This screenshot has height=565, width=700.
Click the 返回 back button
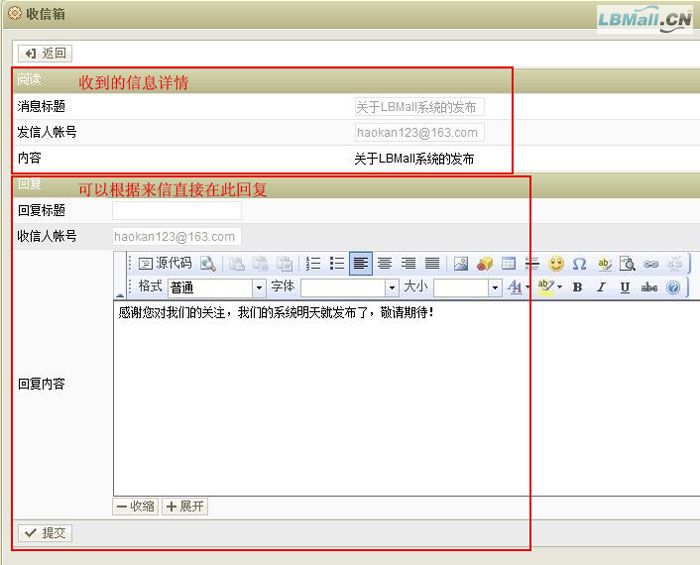(45, 54)
